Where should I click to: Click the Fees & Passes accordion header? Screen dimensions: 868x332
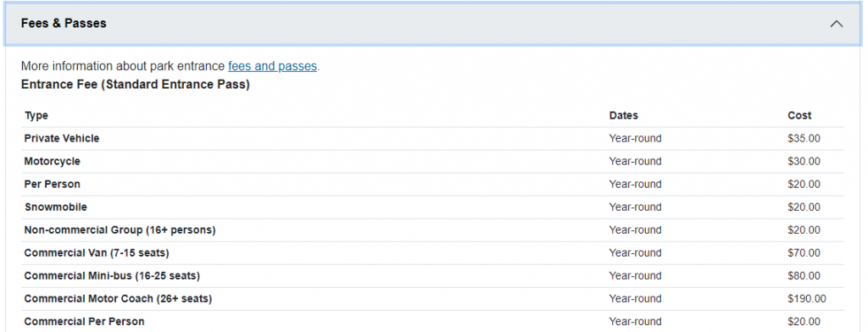[433, 24]
